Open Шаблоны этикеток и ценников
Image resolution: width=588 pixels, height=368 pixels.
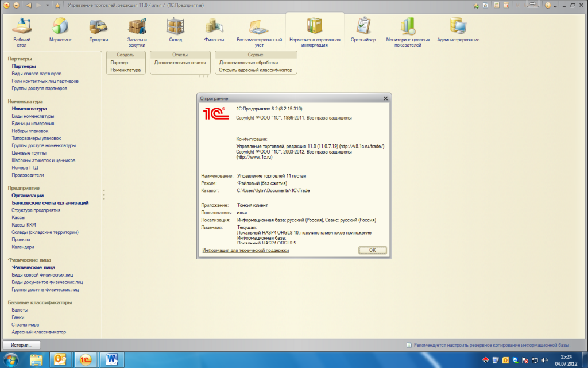(44, 160)
